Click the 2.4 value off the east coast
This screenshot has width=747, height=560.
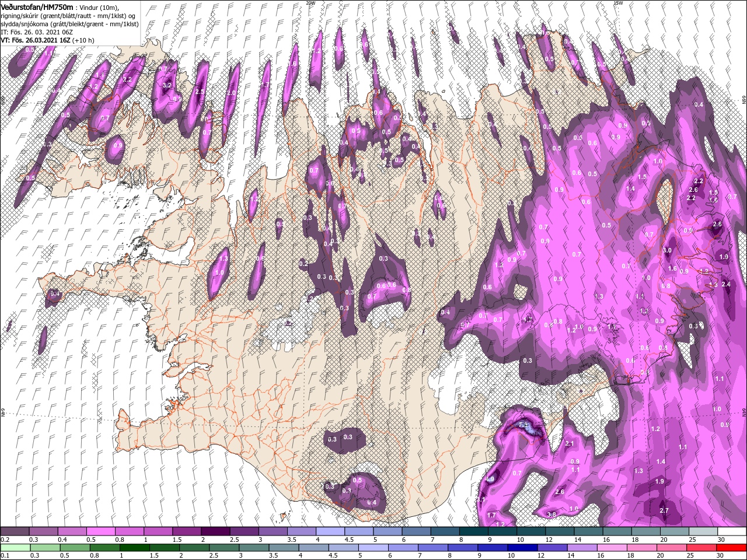coord(726,284)
